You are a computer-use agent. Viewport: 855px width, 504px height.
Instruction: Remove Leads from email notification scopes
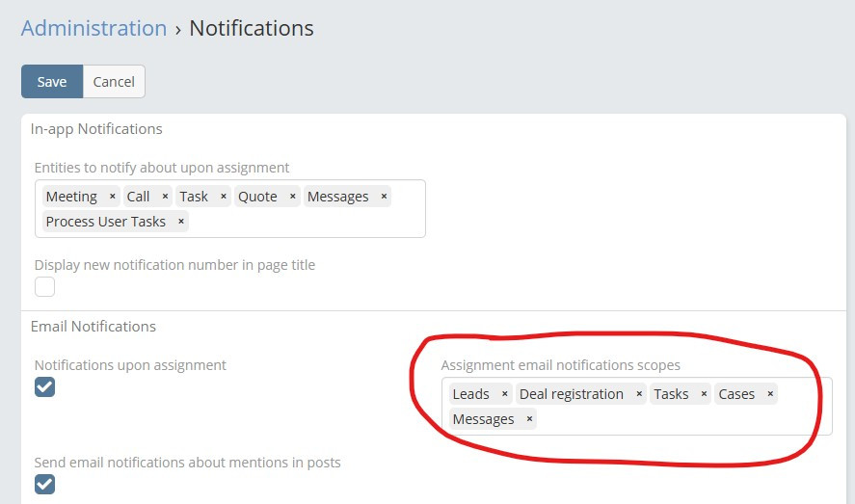click(504, 394)
